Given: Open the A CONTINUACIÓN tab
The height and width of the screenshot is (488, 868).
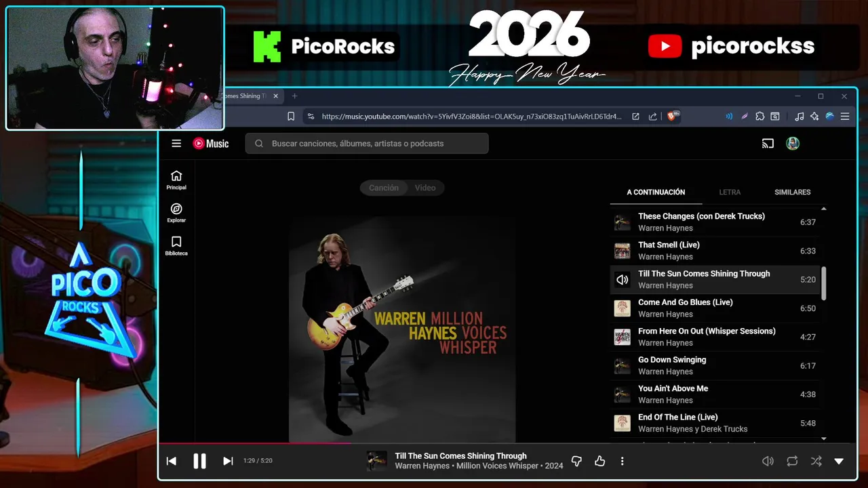Looking at the screenshot, I should point(656,192).
